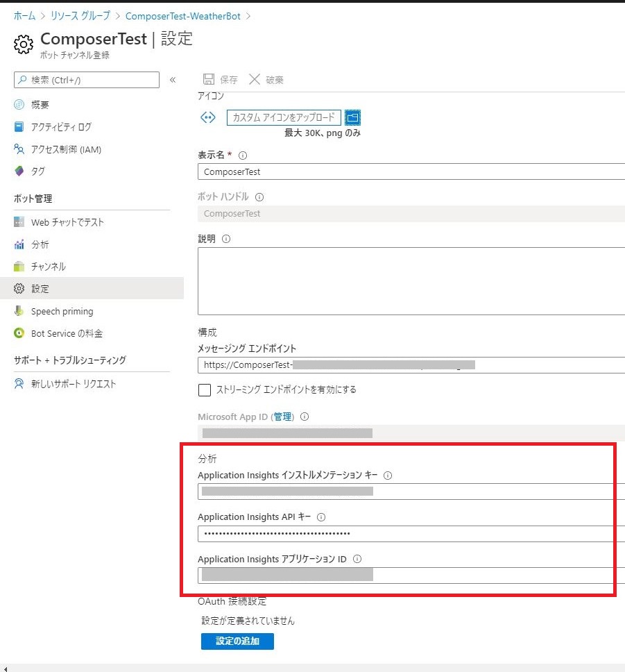Click the 管理 link next to Microsoft App ID
Image resolution: width=625 pixels, height=672 pixels.
pyautogui.click(x=282, y=417)
